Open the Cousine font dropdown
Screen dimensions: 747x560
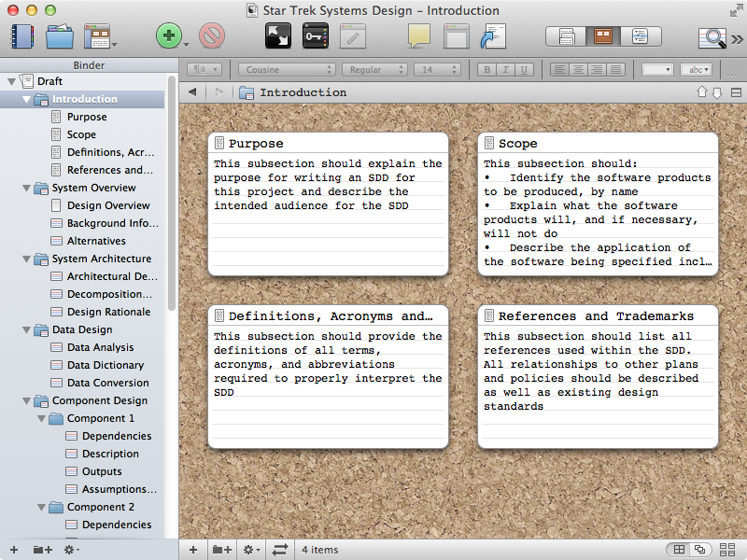[x=287, y=69]
